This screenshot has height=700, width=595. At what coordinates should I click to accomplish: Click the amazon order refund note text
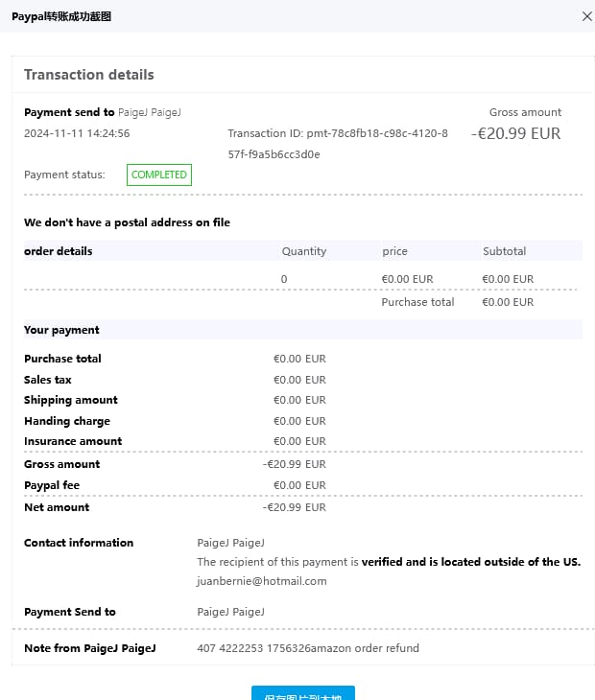pyautogui.click(x=307, y=648)
